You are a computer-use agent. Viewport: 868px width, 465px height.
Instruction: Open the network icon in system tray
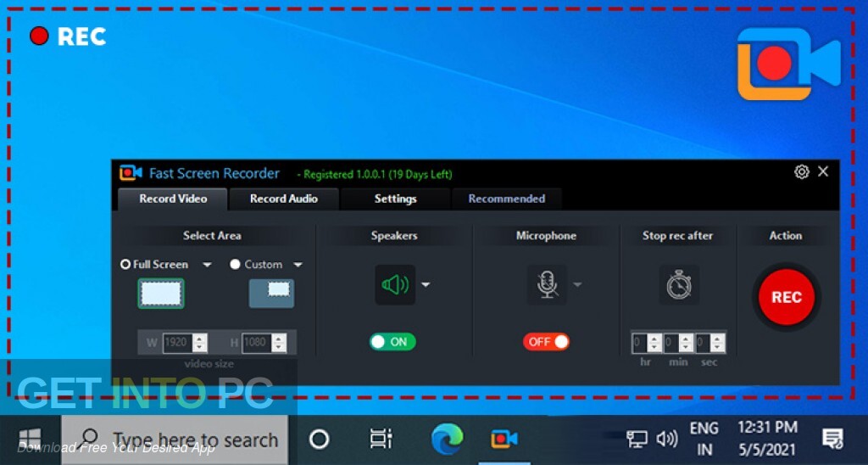pos(637,440)
